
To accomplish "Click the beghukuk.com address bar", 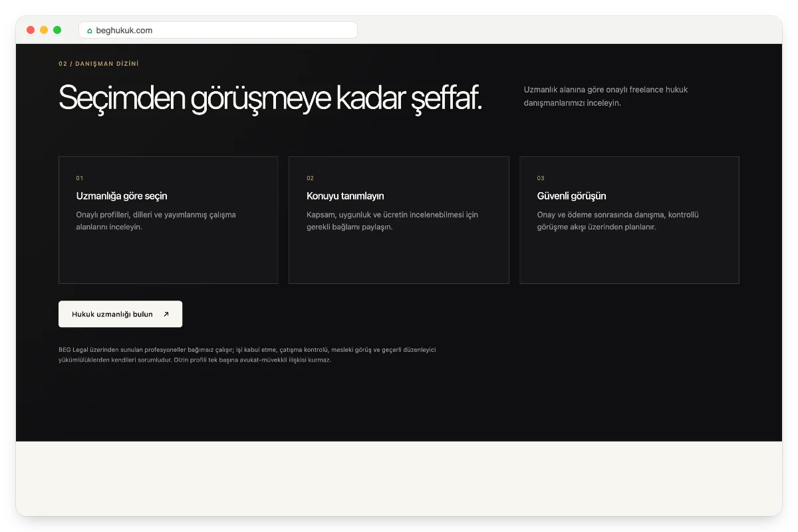I will 218,30.
